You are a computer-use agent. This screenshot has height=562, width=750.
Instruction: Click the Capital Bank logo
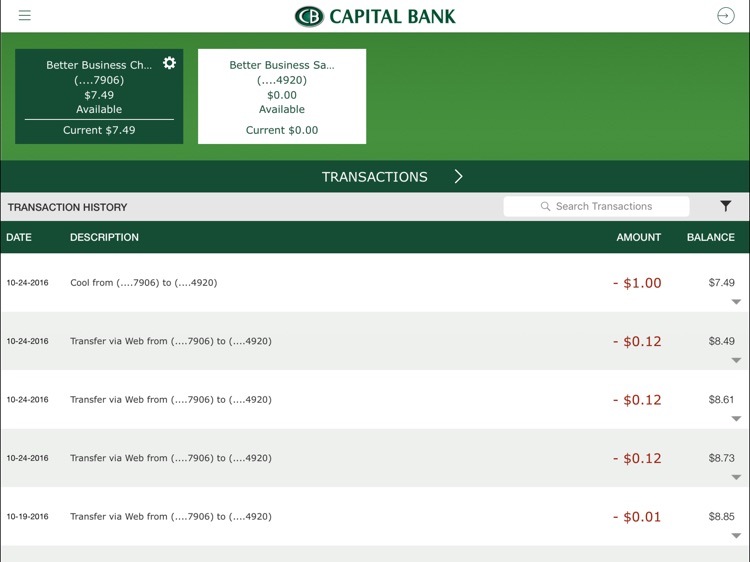[375, 16]
